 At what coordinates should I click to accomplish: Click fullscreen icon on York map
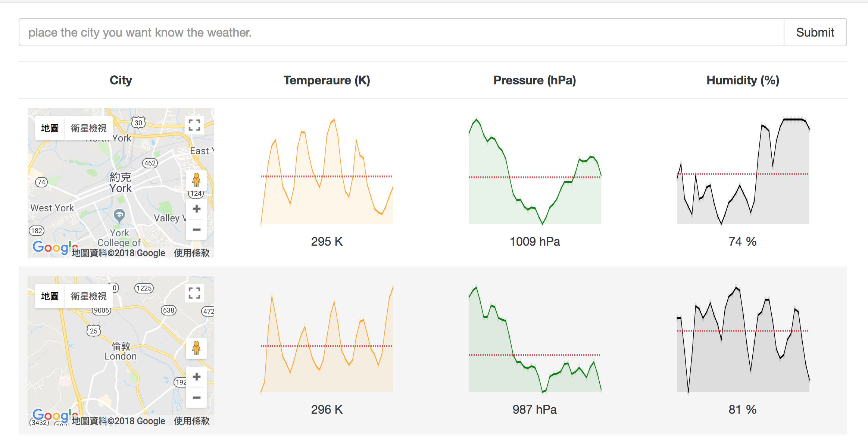tap(194, 125)
